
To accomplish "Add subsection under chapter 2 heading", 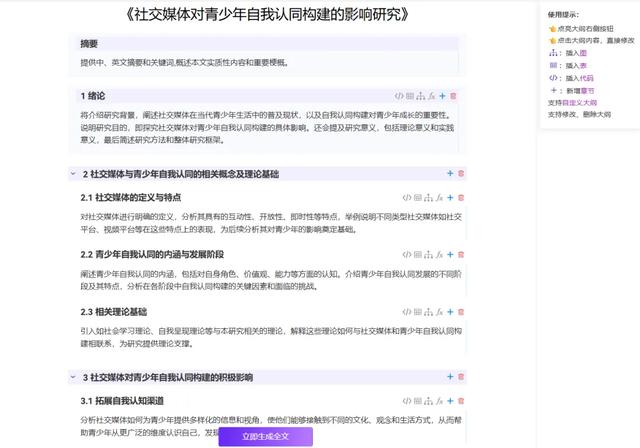I will tap(450, 173).
